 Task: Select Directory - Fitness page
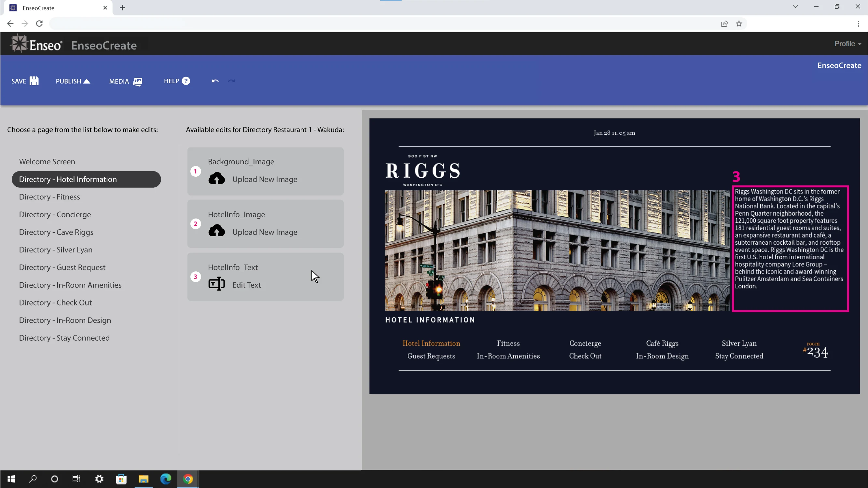pos(49,197)
